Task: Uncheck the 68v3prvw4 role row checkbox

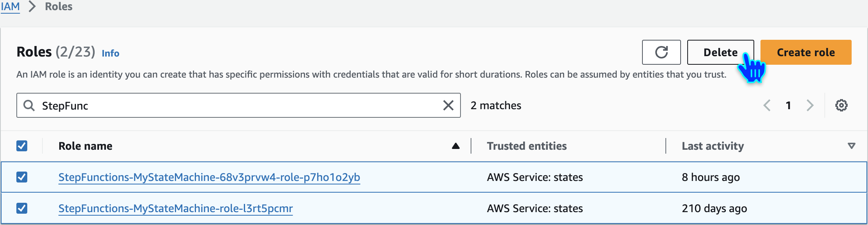Action: pos(22,177)
